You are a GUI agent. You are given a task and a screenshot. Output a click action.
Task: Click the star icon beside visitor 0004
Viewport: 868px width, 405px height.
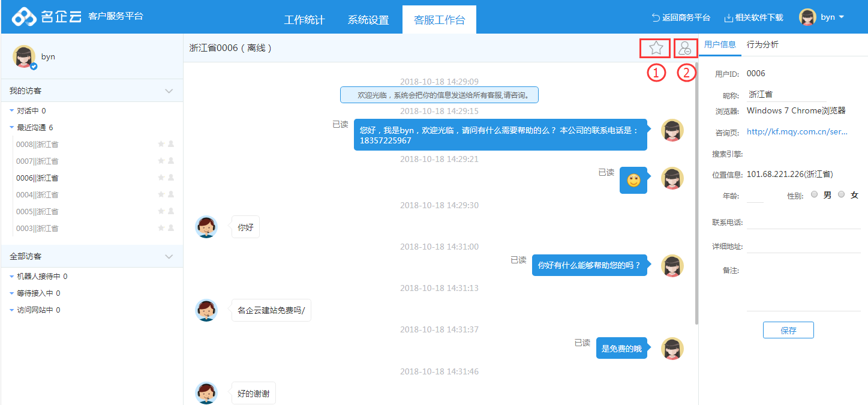pyautogui.click(x=161, y=194)
